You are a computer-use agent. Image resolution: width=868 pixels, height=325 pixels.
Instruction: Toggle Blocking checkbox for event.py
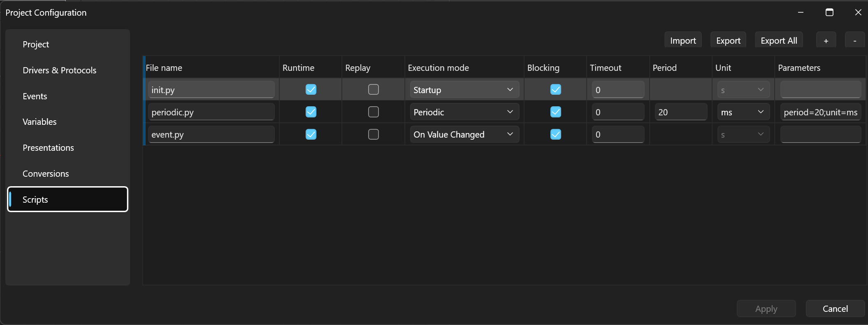click(x=556, y=134)
